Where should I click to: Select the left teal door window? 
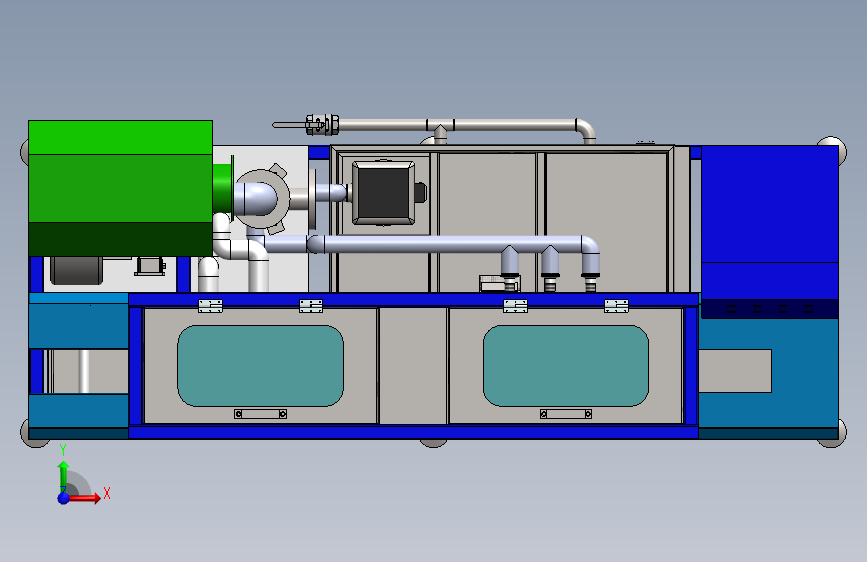[x=260, y=366]
